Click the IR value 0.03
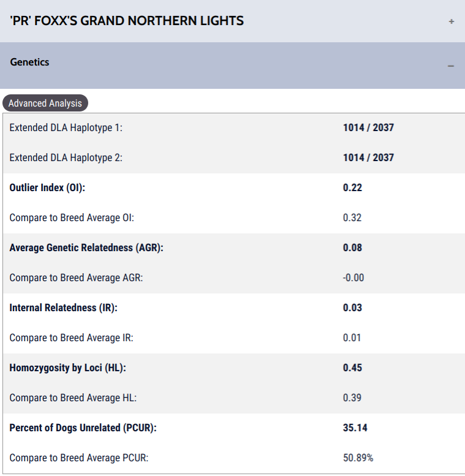Image resolution: width=465 pixels, height=476 pixels. click(x=352, y=308)
